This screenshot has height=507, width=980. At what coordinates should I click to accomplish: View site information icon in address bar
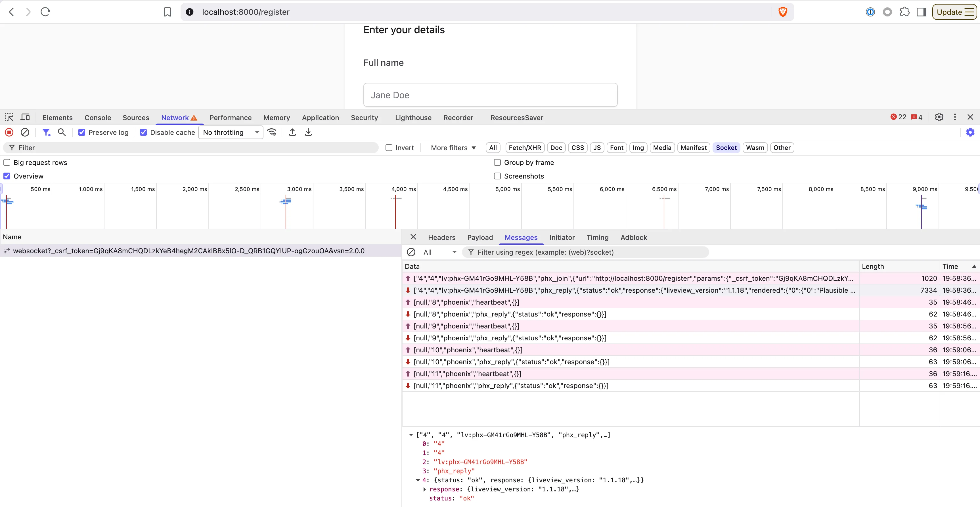coord(189,12)
